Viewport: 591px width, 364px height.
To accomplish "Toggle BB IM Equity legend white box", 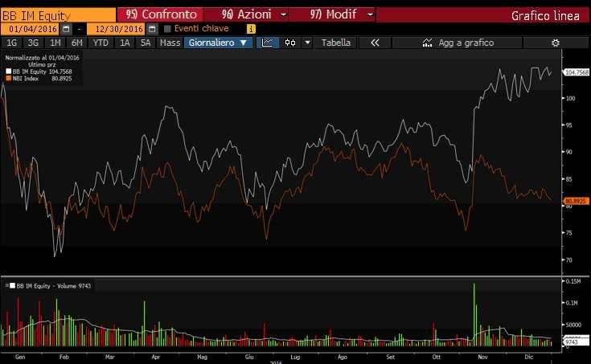I will point(9,72).
